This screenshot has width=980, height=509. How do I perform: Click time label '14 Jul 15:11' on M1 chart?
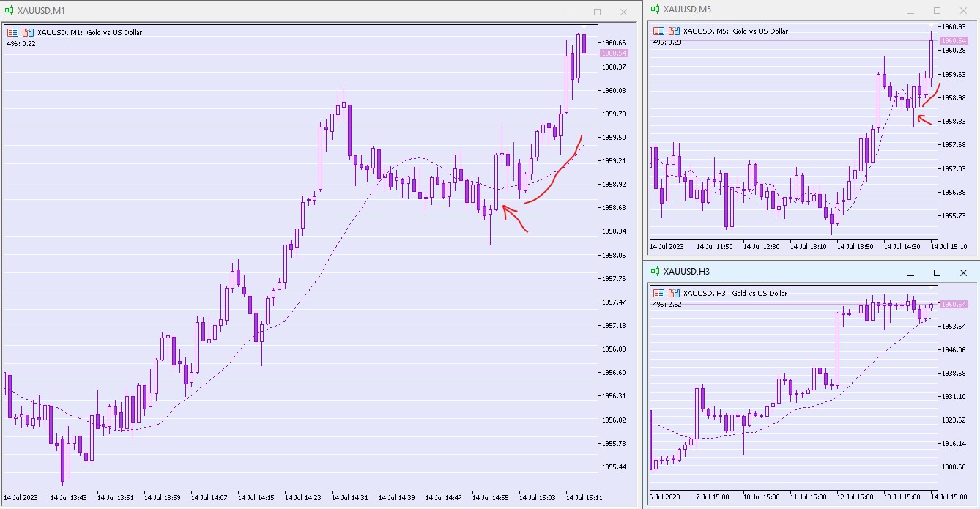pyautogui.click(x=584, y=498)
